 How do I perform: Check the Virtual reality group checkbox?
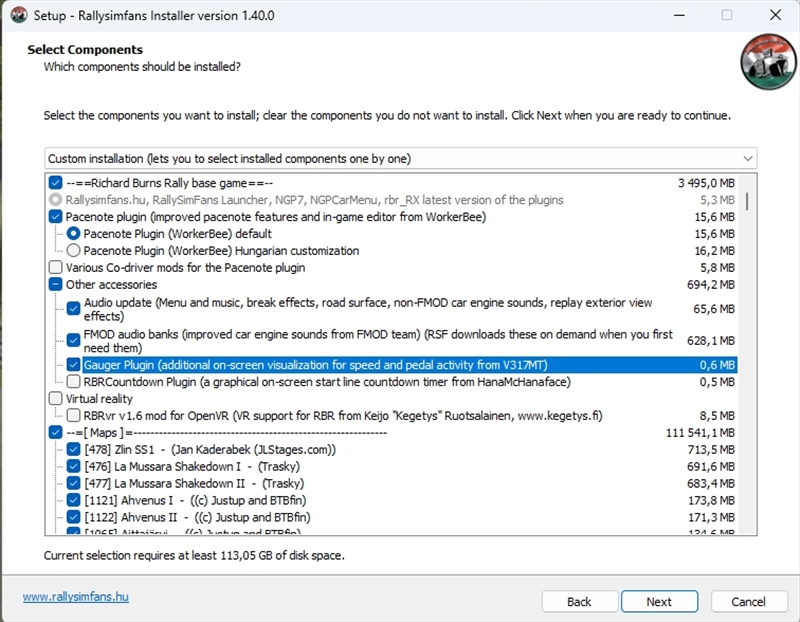click(55, 398)
